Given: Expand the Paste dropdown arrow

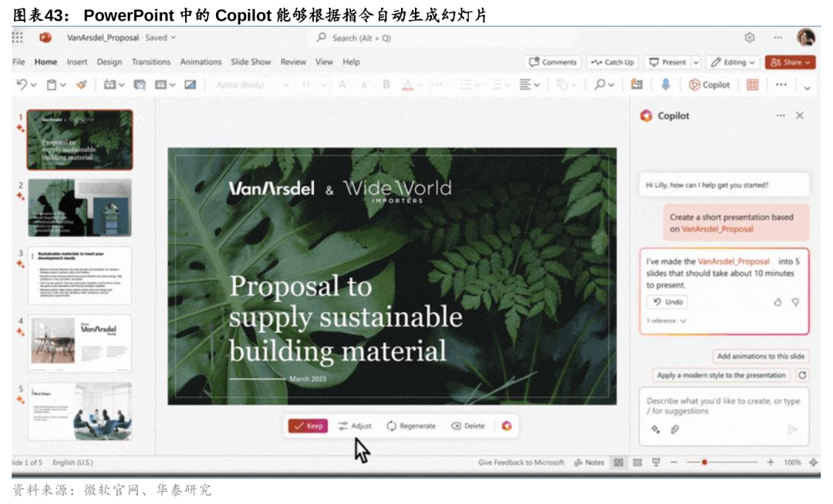Looking at the screenshot, I should pyautogui.click(x=62, y=85).
